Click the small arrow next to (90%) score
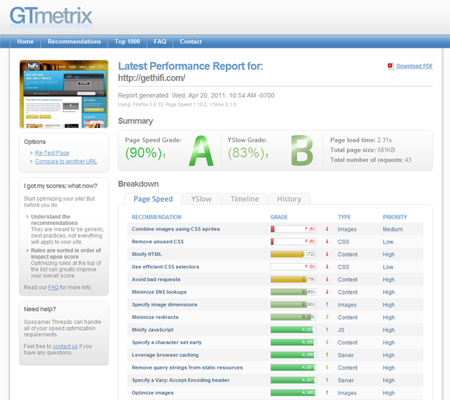 tap(164, 155)
